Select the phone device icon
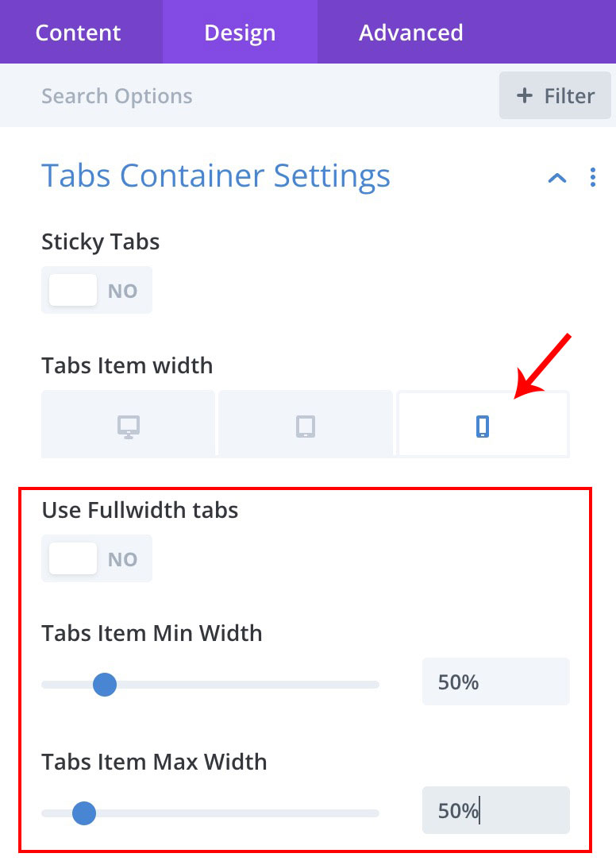The image size is (616, 861). (x=483, y=427)
